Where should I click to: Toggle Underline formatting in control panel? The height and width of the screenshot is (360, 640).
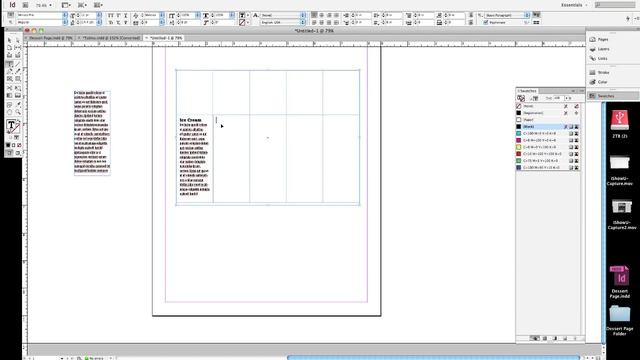pos(125,15)
